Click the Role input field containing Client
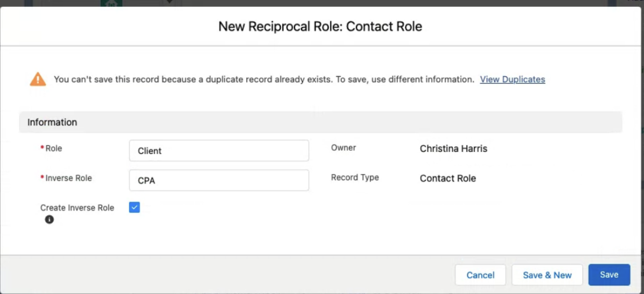The width and height of the screenshot is (644, 294). coord(219,151)
